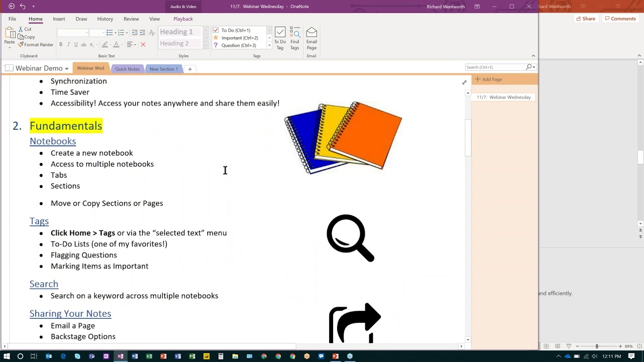Insert a numbered list
The width and height of the screenshot is (644, 362).
[121, 33]
